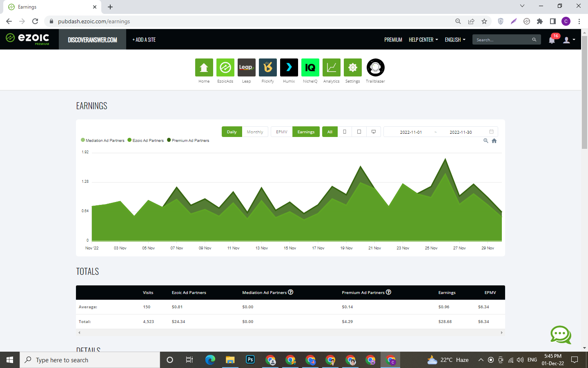This screenshot has width=588, height=368.
Task: Toggle Ezoic Ad Partners legend series
Action: click(145, 140)
